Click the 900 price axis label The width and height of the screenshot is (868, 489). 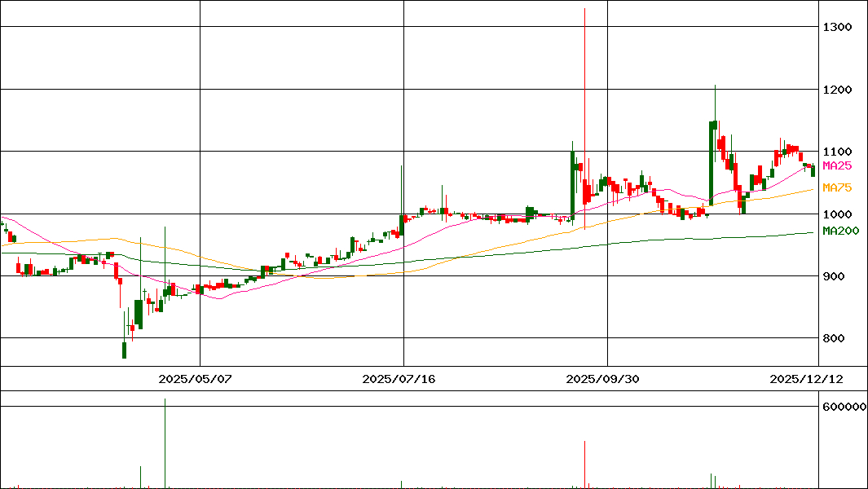[x=834, y=276]
